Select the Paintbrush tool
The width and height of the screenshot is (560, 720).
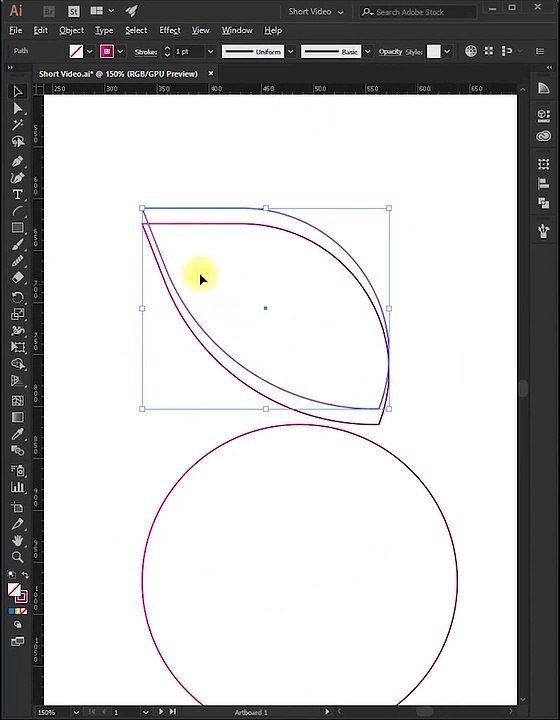[x=17, y=244]
